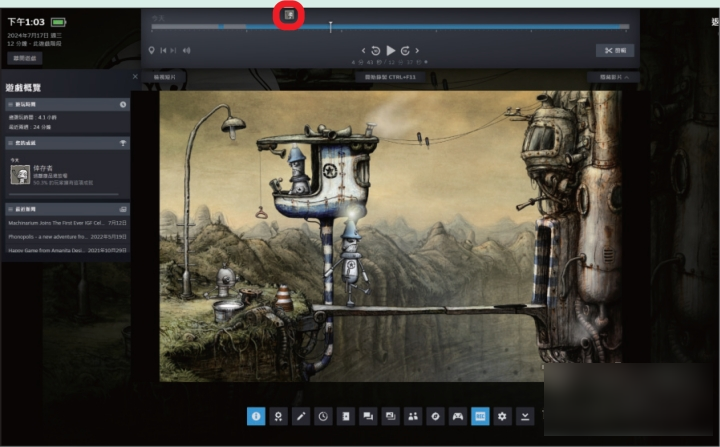Open Controller settings gamepad icon
Image resolution: width=720 pixels, height=447 pixels.
[458, 416]
